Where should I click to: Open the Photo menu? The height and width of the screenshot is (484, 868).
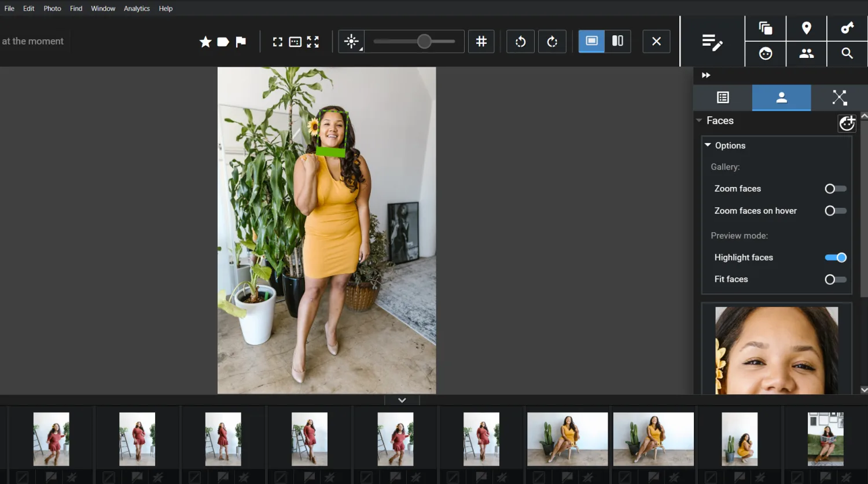pyautogui.click(x=52, y=9)
